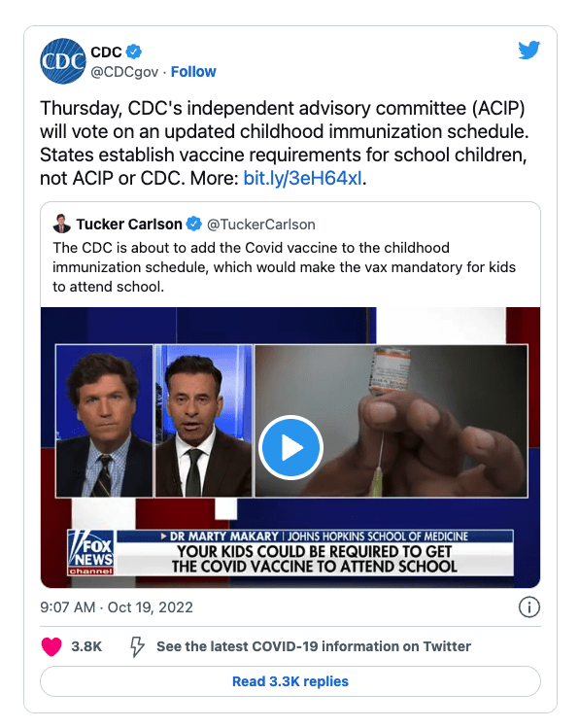Screen dimensions: 579x728
Task: Click the tweet info circle icon
Action: coord(528,607)
